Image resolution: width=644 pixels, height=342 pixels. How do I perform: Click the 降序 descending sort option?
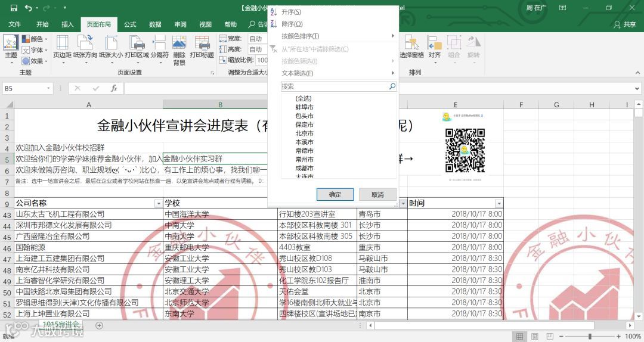click(292, 24)
